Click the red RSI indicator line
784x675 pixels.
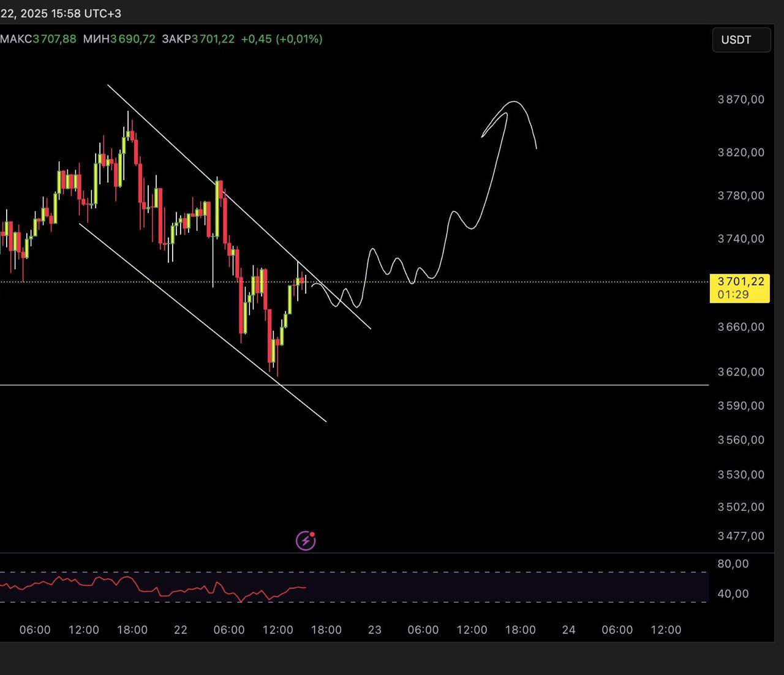tap(153, 587)
